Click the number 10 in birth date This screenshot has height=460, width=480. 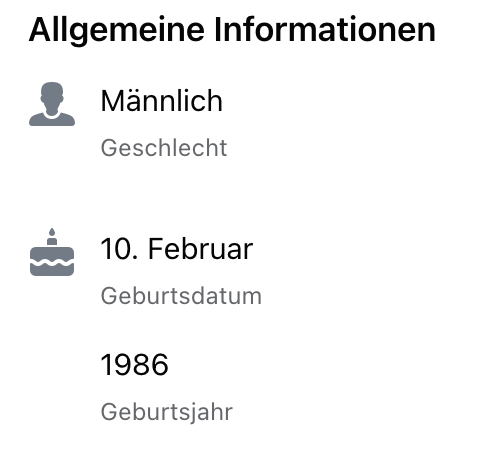pos(117,249)
